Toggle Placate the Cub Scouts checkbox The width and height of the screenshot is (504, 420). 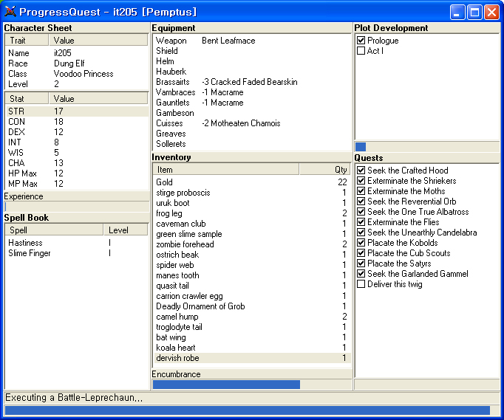361,253
